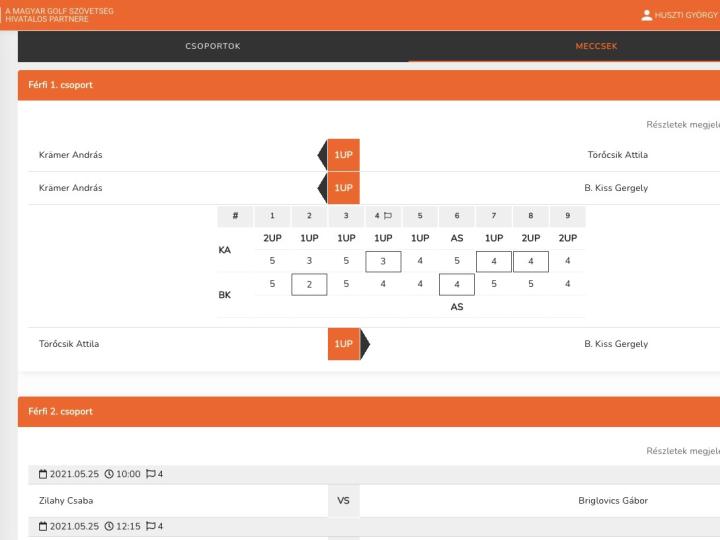Click the calendar icon beside the 12:15 match date

tap(43, 527)
